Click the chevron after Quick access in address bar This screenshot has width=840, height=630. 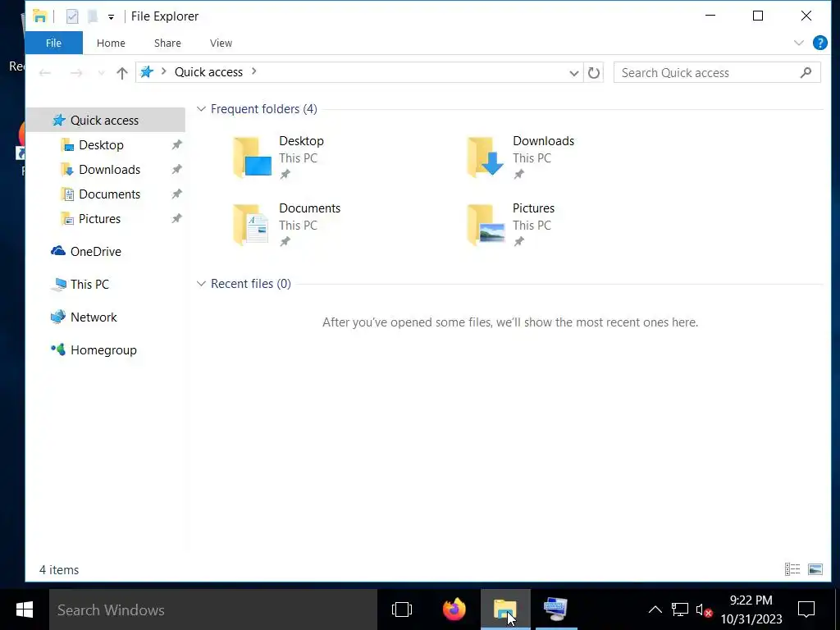point(254,71)
